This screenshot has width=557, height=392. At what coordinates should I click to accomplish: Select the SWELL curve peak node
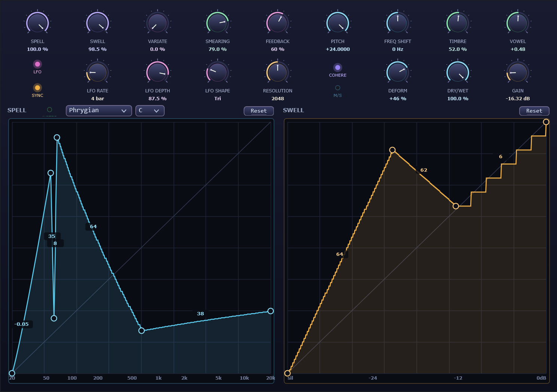click(x=392, y=150)
